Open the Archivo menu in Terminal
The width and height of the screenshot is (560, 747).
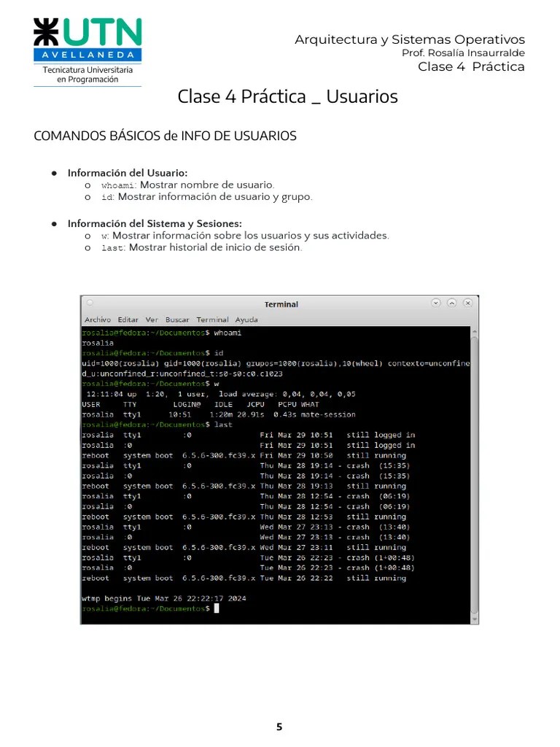(98, 320)
